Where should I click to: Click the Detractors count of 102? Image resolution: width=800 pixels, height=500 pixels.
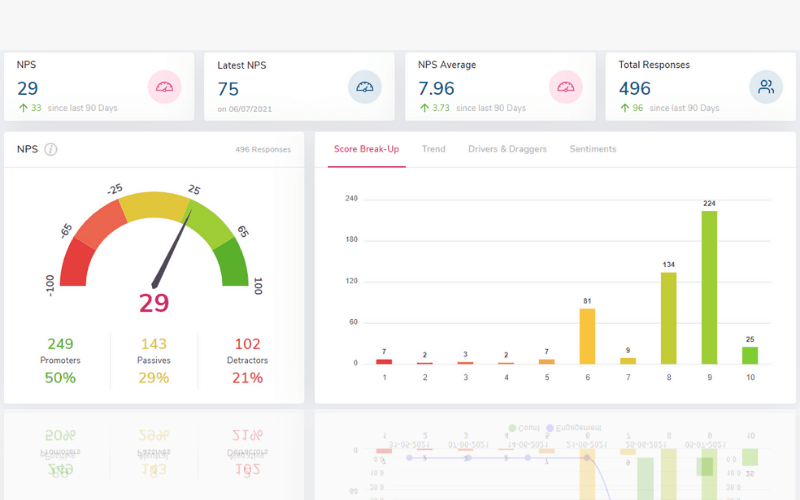tap(247, 344)
